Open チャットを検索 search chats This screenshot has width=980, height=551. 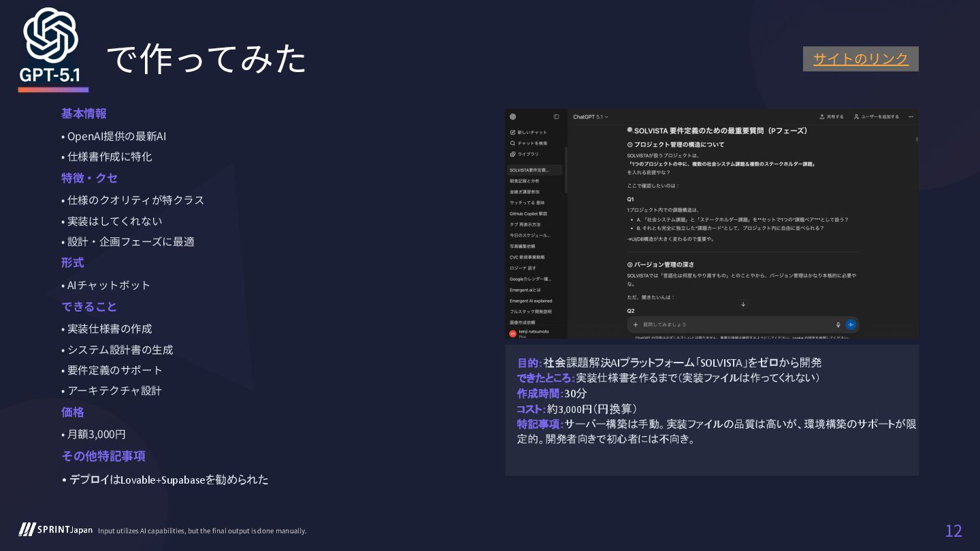(x=529, y=143)
